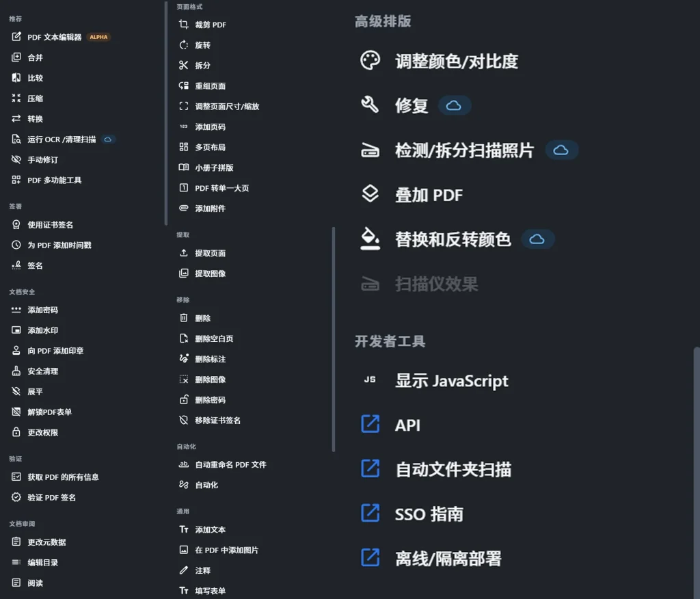The image size is (700, 599).
Task: Click the 向 PDF 添加印章 stamp icon
Action: coord(16,351)
